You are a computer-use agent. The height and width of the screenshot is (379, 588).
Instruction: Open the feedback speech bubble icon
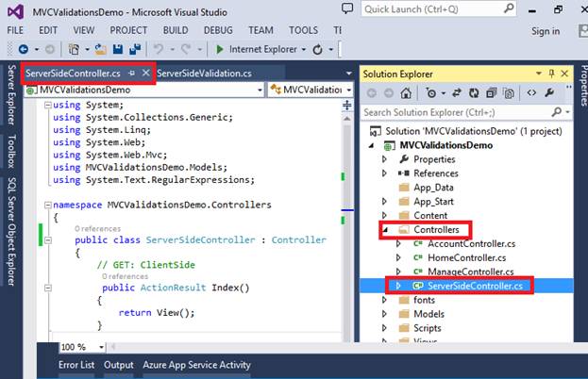click(x=347, y=8)
